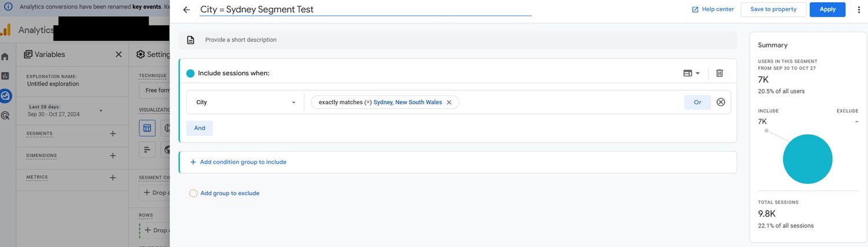Click the description document icon
The height and width of the screenshot is (247, 868).
pyautogui.click(x=190, y=40)
